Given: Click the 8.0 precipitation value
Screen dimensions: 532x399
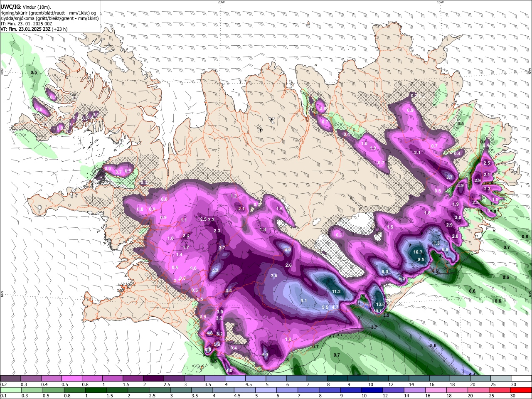Looking at the screenshot, I should [385, 271].
